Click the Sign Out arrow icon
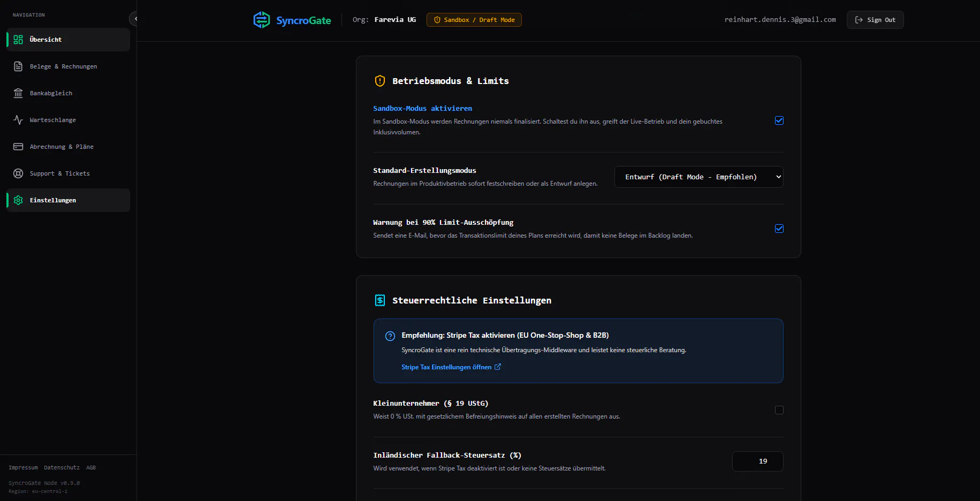The width and height of the screenshot is (980, 501). [x=859, y=20]
